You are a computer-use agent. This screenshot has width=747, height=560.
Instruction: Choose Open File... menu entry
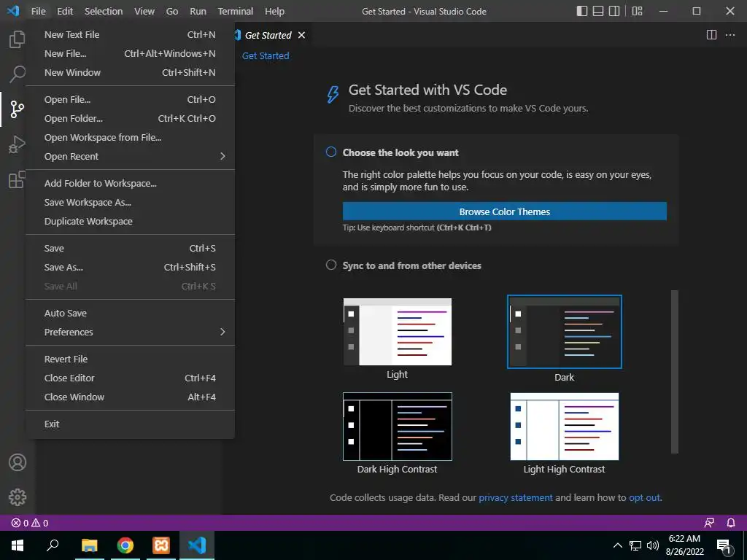(130, 99)
